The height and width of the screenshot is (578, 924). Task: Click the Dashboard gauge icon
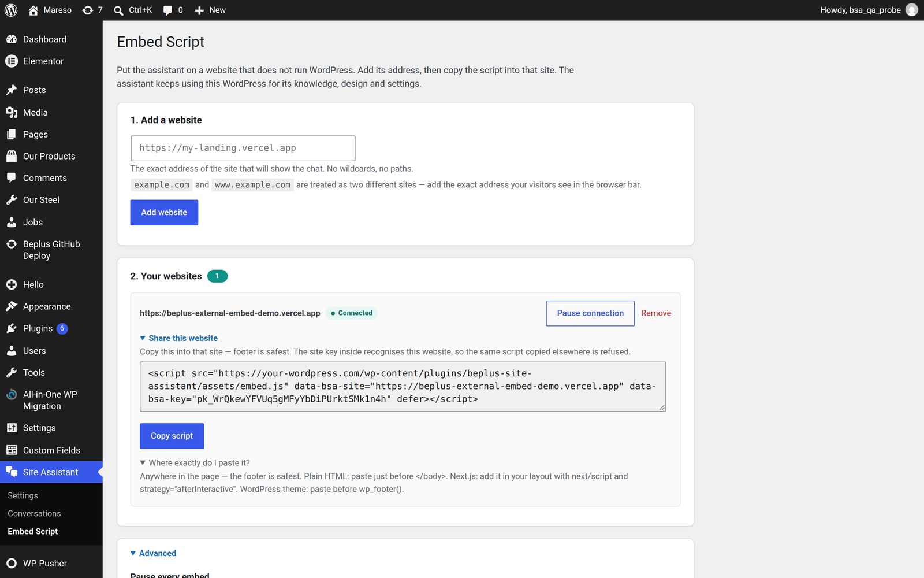(12, 39)
